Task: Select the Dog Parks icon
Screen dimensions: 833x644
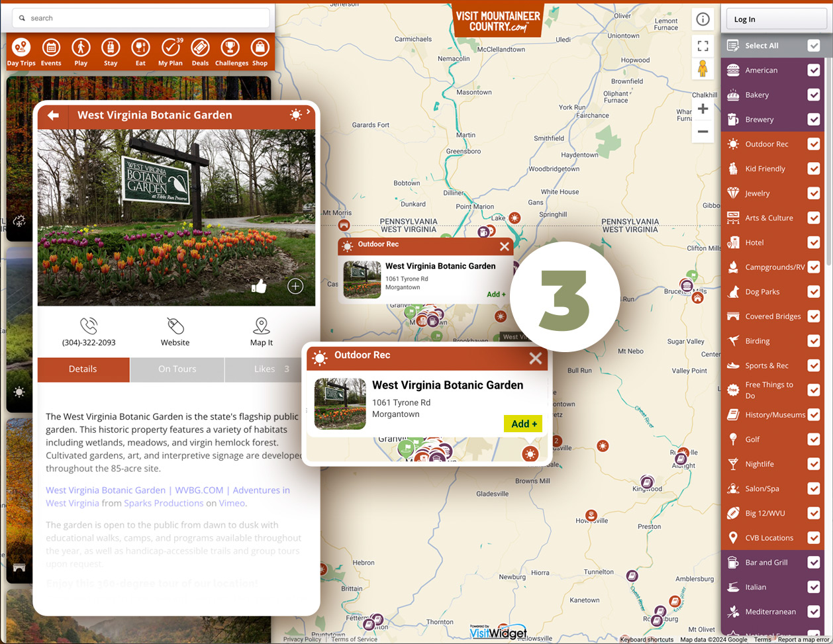Action: point(733,292)
